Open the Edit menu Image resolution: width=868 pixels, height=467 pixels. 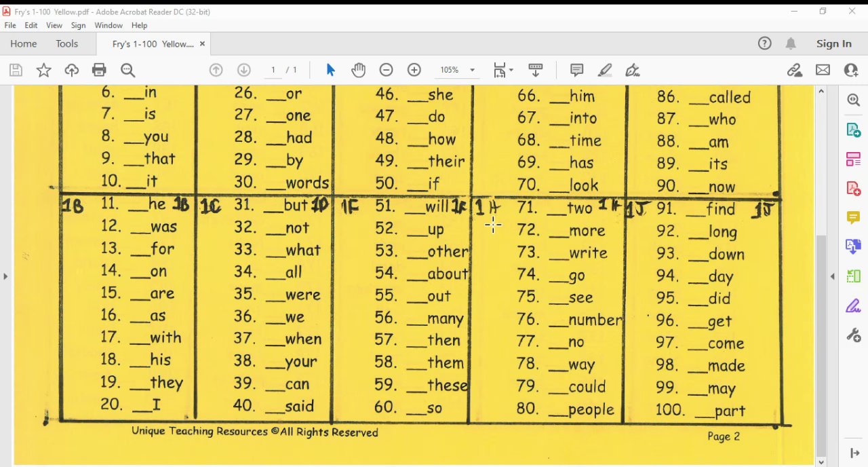click(31, 25)
